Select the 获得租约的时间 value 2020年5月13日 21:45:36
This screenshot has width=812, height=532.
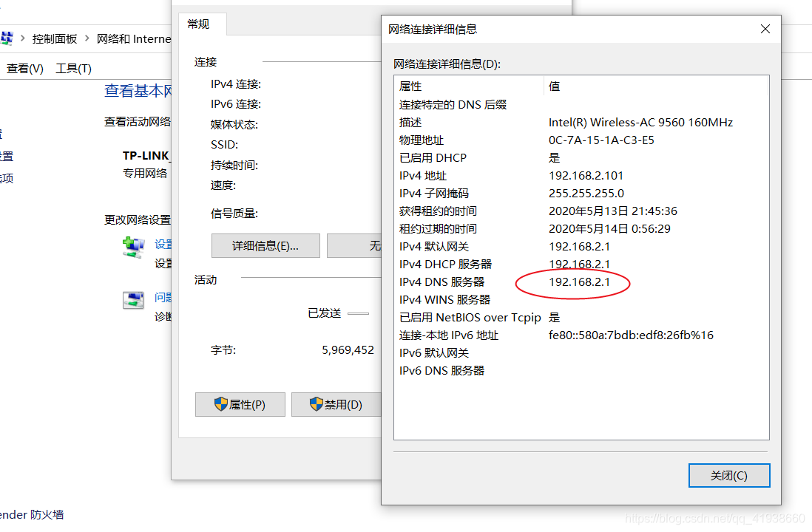[612, 211]
